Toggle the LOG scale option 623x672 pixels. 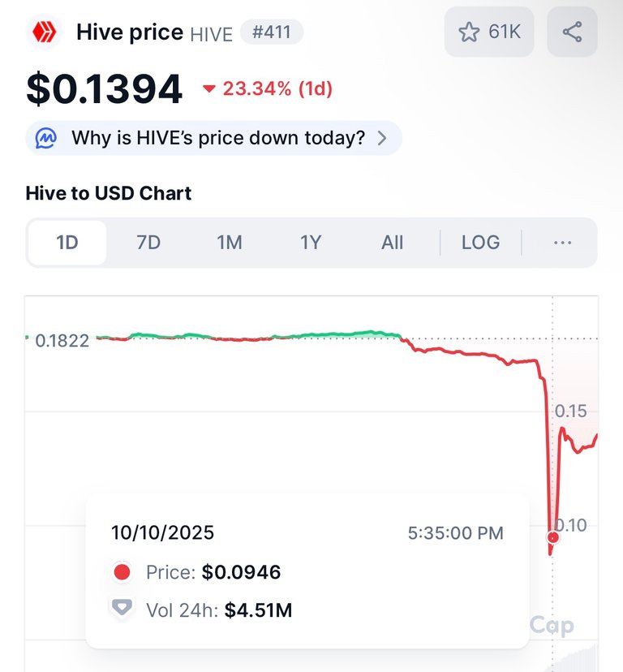pos(480,243)
